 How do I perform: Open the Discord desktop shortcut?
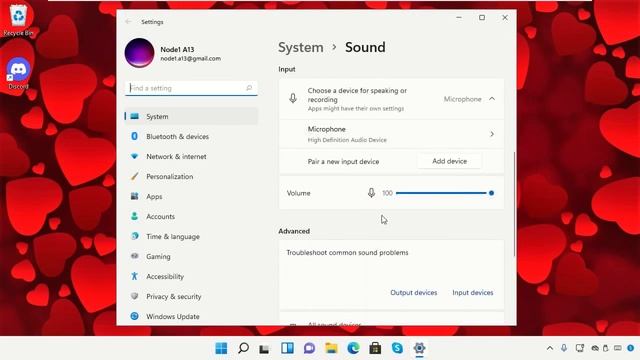[18, 73]
